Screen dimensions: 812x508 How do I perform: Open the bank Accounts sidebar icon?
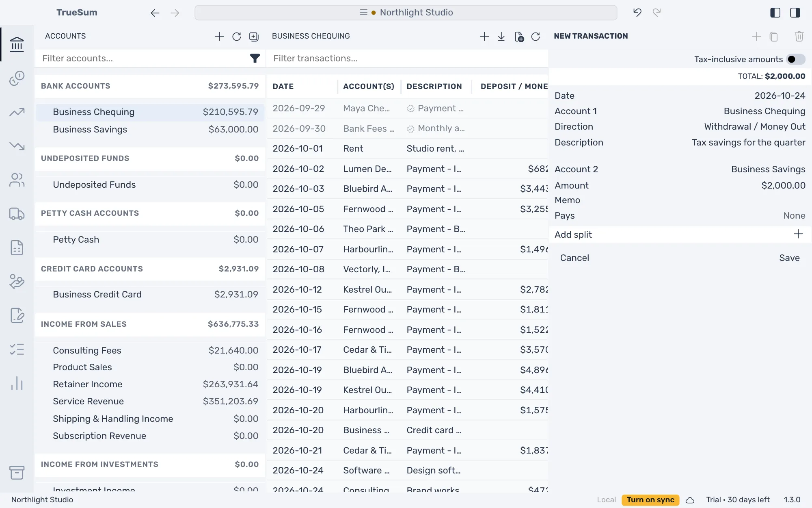[17, 44]
